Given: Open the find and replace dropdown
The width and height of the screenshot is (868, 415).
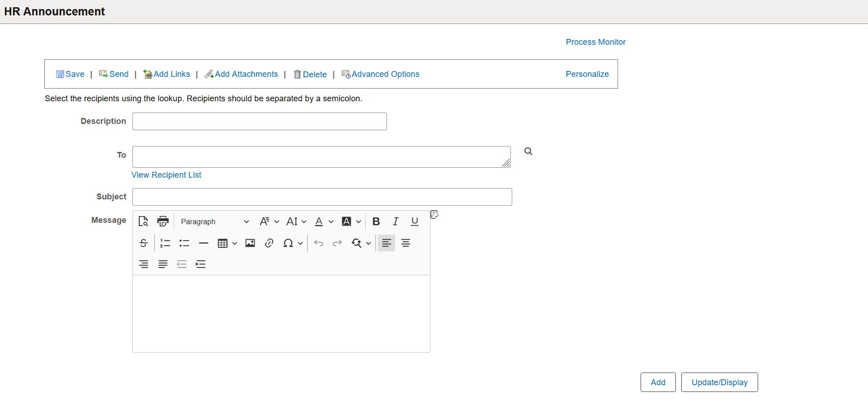Looking at the screenshot, I should [x=361, y=243].
